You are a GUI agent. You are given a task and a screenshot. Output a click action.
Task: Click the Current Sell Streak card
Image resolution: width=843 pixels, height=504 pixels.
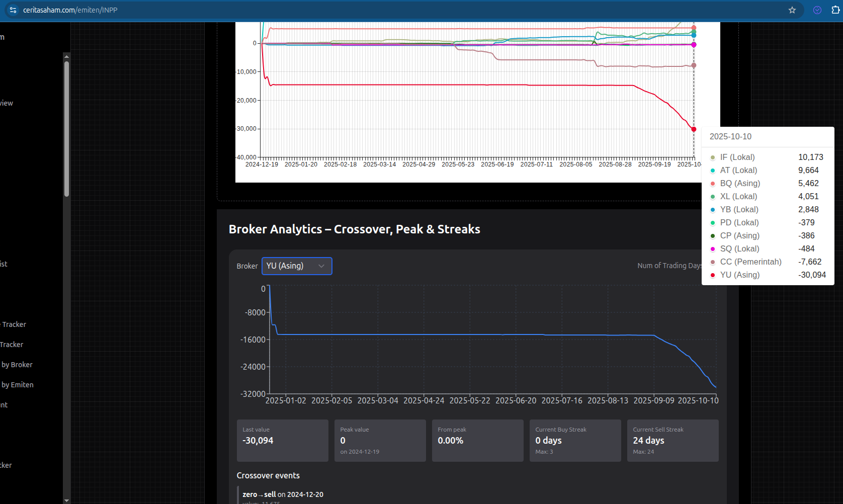[x=672, y=441]
